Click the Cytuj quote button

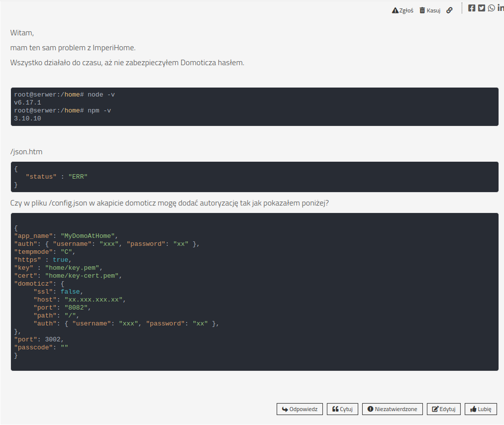tap(343, 409)
